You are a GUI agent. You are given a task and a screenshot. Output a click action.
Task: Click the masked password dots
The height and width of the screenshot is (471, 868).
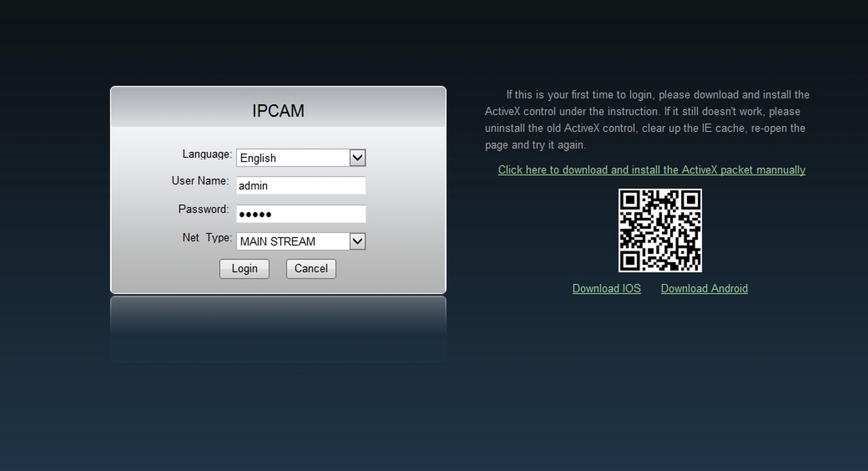(x=255, y=214)
